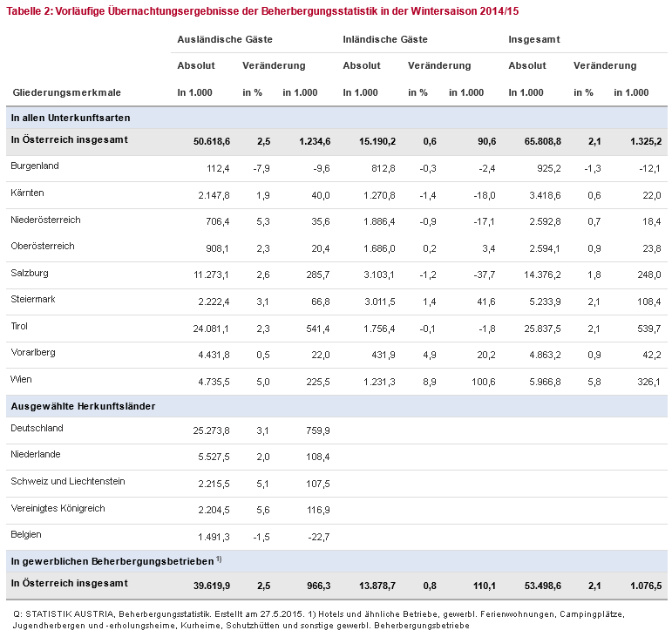Select the Burgenland row label
Viewport: 672px width, 637px height.
tap(34, 166)
